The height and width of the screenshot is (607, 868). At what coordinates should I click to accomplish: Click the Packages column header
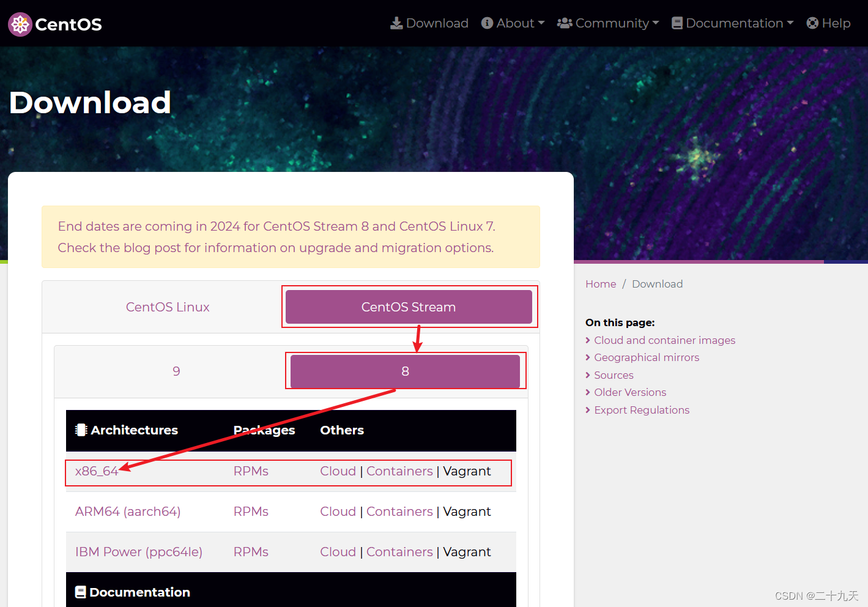click(x=264, y=430)
